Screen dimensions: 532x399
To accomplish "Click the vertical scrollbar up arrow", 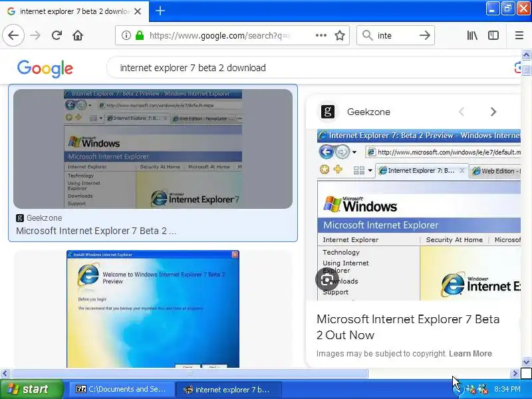I will [x=526, y=55].
